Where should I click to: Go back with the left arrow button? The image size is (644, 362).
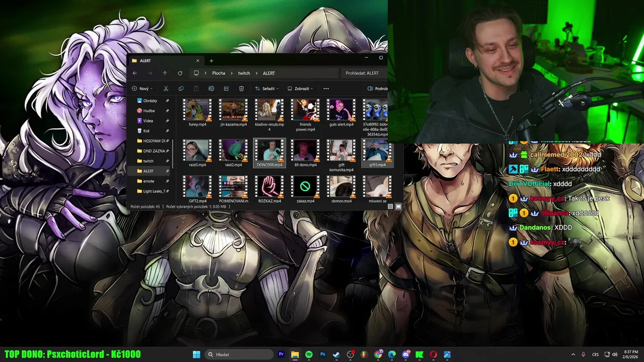point(134,73)
